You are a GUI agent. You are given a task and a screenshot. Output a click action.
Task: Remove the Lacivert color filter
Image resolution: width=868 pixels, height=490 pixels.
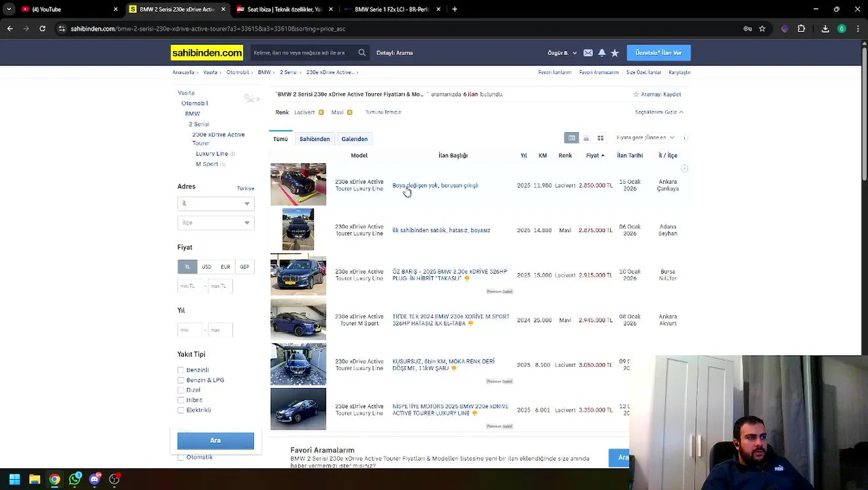click(x=321, y=112)
